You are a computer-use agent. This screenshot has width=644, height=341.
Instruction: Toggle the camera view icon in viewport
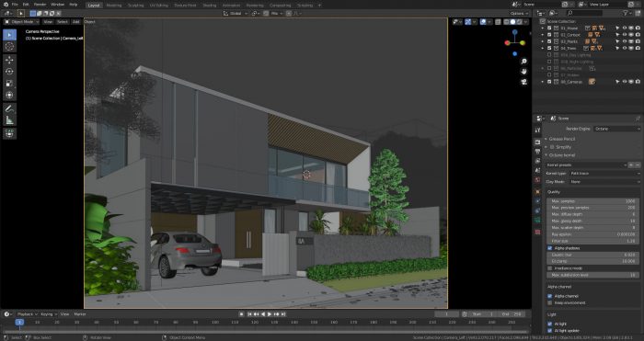point(523,82)
